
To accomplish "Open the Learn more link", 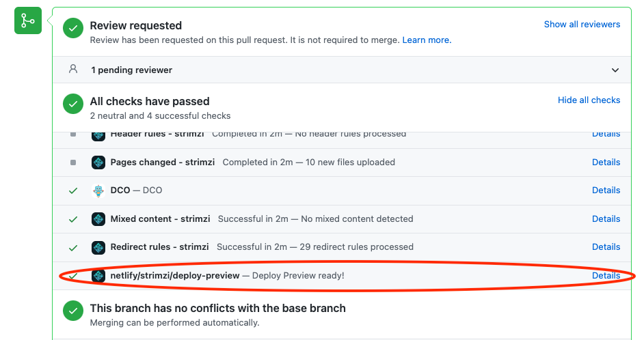I will click(427, 40).
